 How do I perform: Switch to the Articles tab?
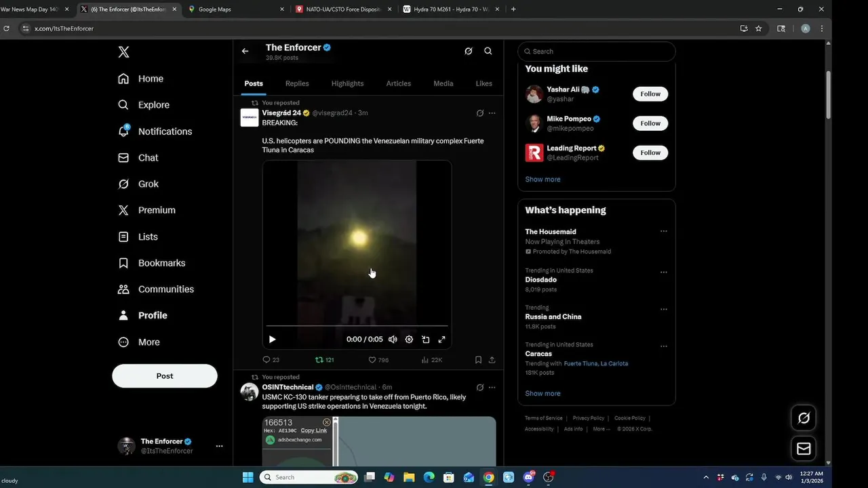(399, 83)
